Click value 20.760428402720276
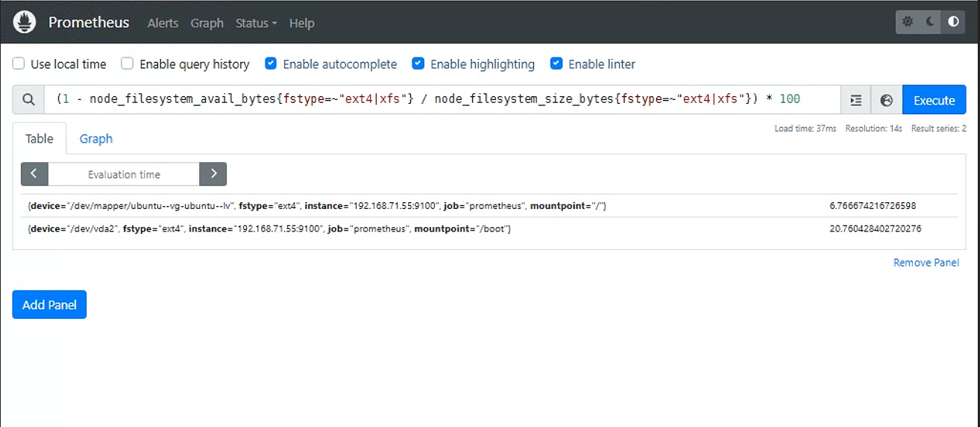The height and width of the screenshot is (427, 980). click(876, 228)
